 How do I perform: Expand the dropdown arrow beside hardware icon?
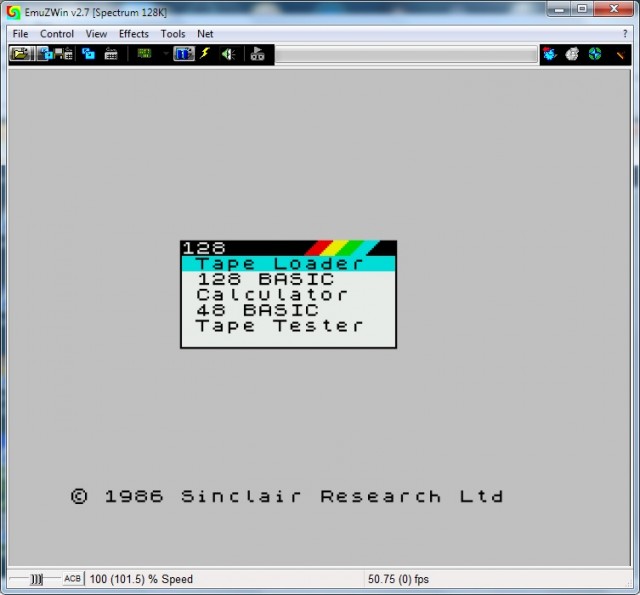[x=165, y=53]
